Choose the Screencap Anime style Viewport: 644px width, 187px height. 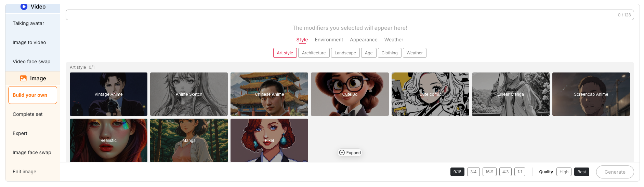pos(591,94)
